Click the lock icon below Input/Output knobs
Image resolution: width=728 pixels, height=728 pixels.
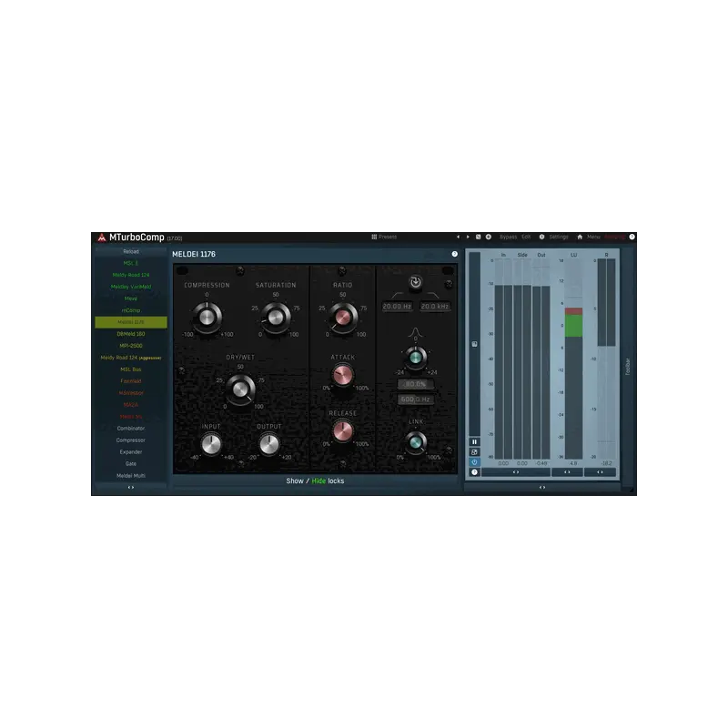click(240, 463)
